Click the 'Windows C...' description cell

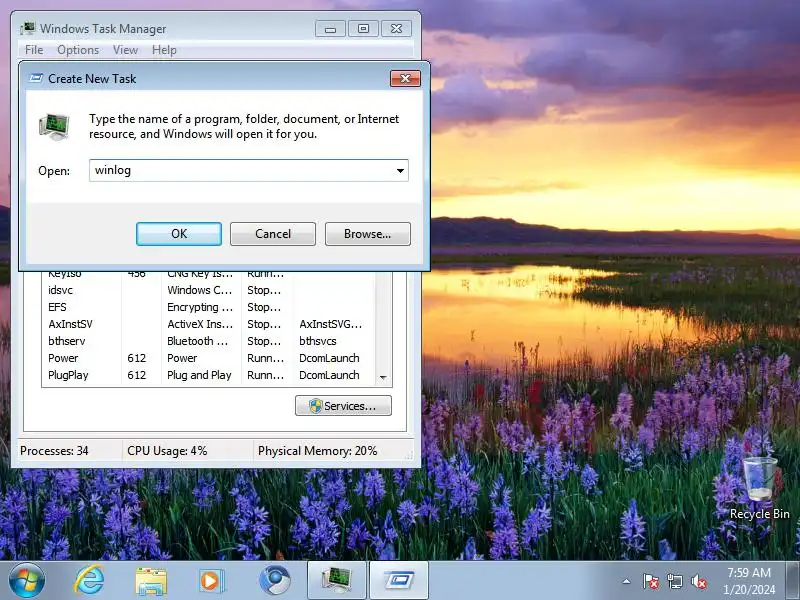pos(199,290)
